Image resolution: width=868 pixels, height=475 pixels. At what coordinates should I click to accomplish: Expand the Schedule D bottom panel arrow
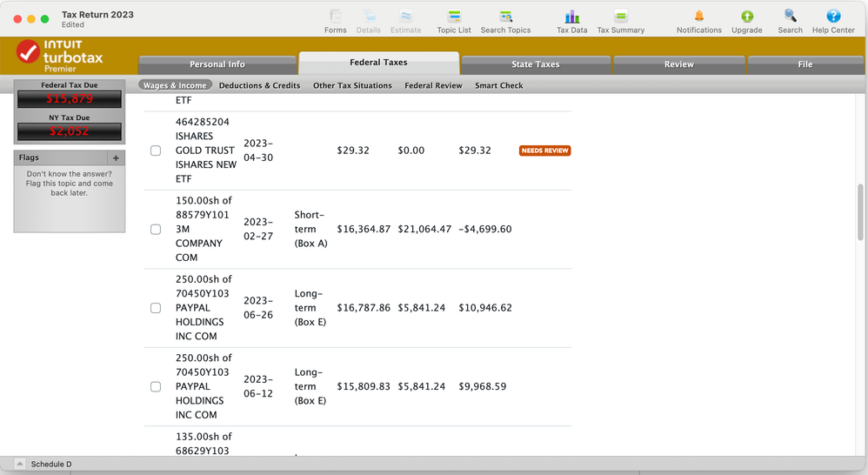(19, 464)
